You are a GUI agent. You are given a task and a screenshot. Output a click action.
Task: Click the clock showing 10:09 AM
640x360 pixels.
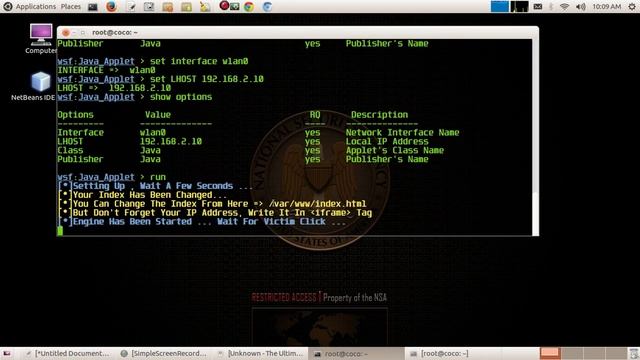point(607,7)
